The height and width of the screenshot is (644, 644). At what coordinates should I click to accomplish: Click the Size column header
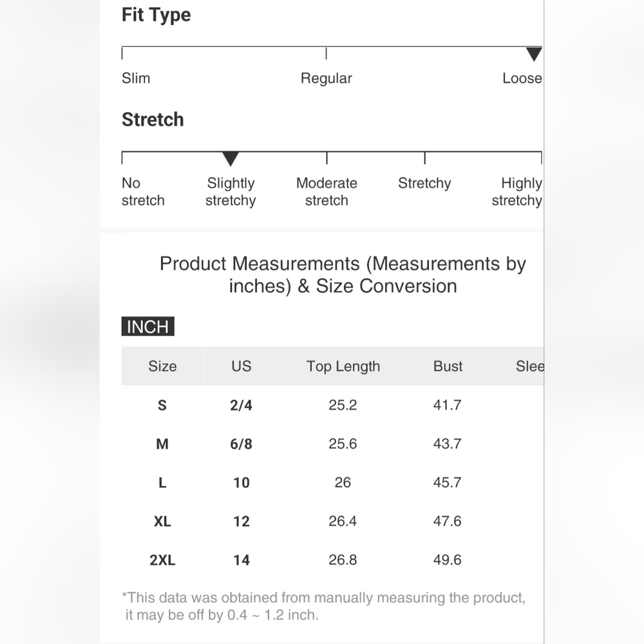(x=162, y=366)
